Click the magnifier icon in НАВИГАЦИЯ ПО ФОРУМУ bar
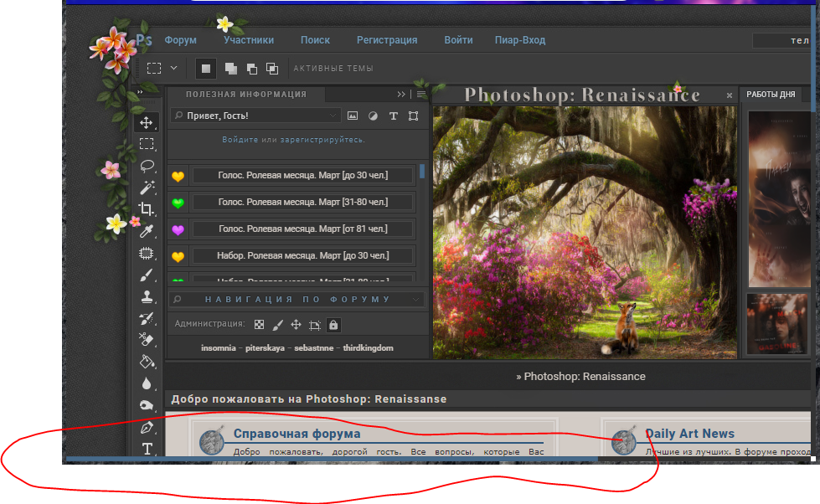 coord(178,299)
